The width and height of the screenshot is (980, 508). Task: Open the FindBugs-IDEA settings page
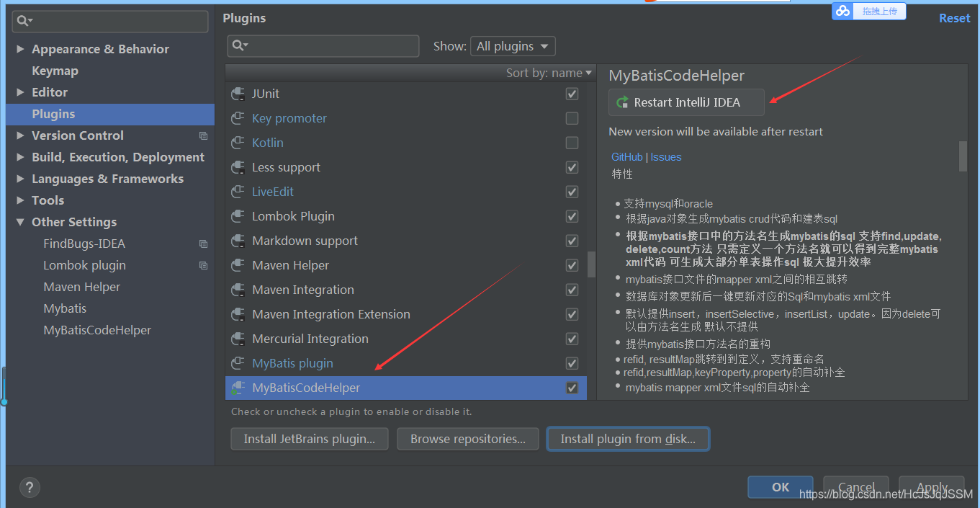pos(84,244)
